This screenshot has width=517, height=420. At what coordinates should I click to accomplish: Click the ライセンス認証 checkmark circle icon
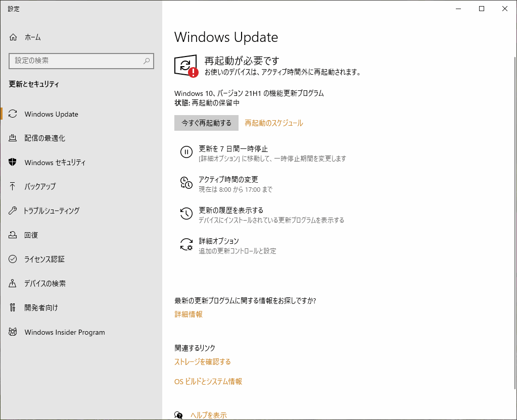tap(13, 259)
